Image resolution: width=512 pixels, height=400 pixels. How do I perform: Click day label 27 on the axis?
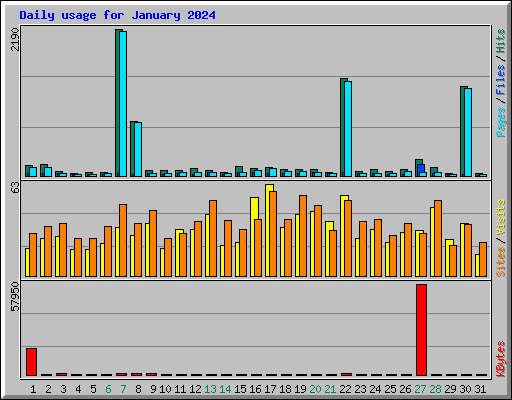[420, 389]
